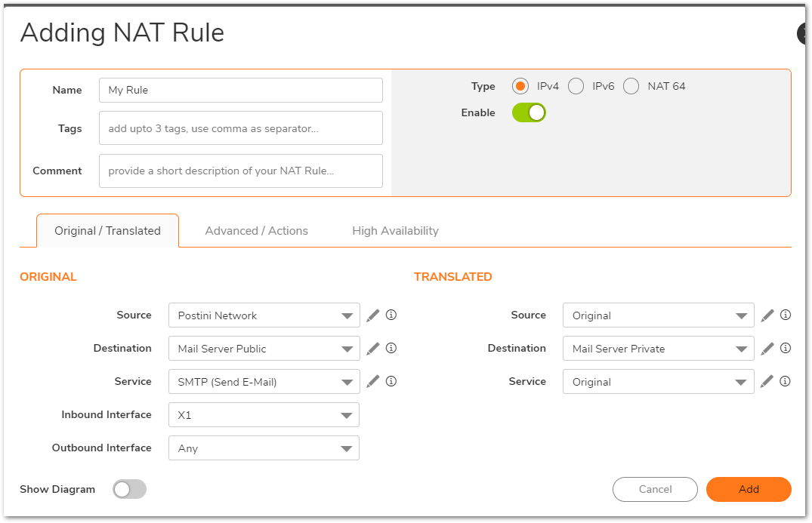Edit the Translated Service object
This screenshot has height=523, width=812.
pos(767,382)
